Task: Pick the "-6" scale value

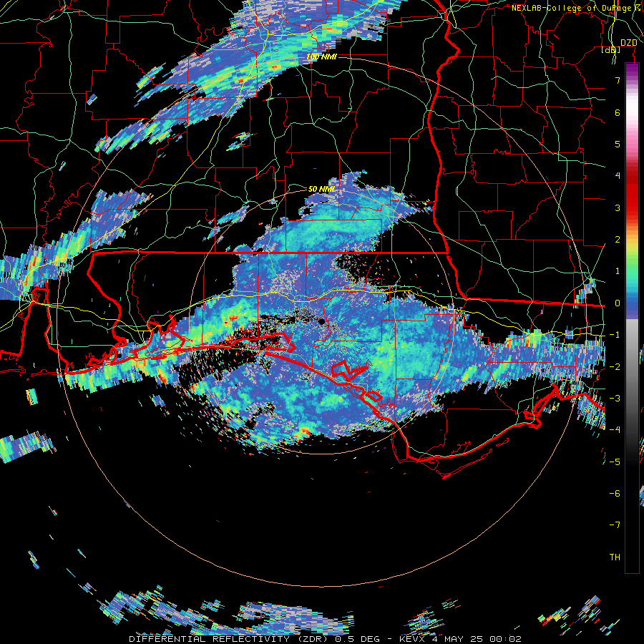Action: (x=615, y=493)
